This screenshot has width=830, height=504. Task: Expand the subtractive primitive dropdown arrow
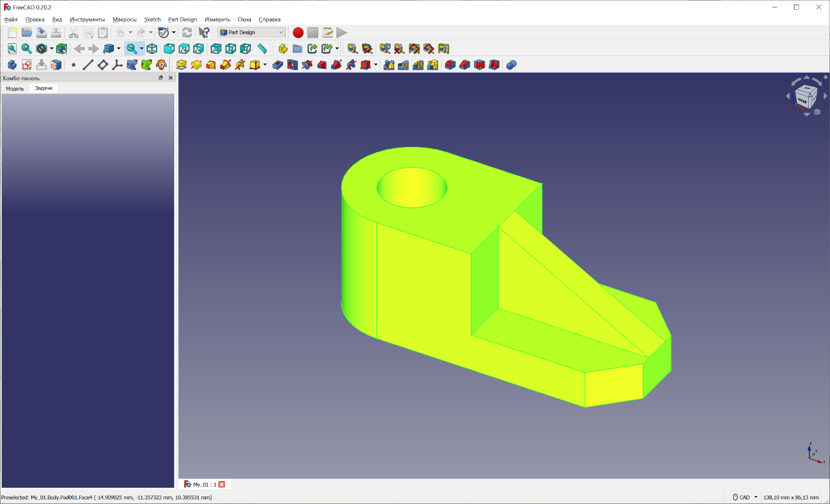point(376,65)
